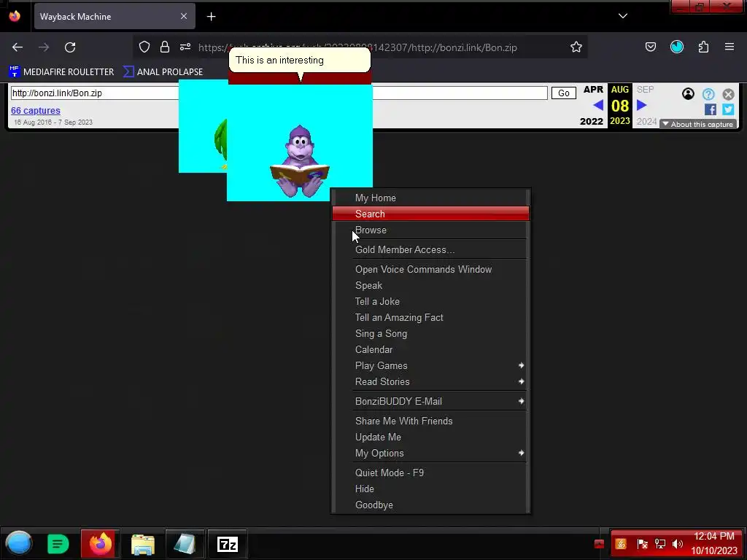Image resolution: width=747 pixels, height=560 pixels.
Task: Open Gold Member Access menu entry
Action: click(x=430, y=249)
